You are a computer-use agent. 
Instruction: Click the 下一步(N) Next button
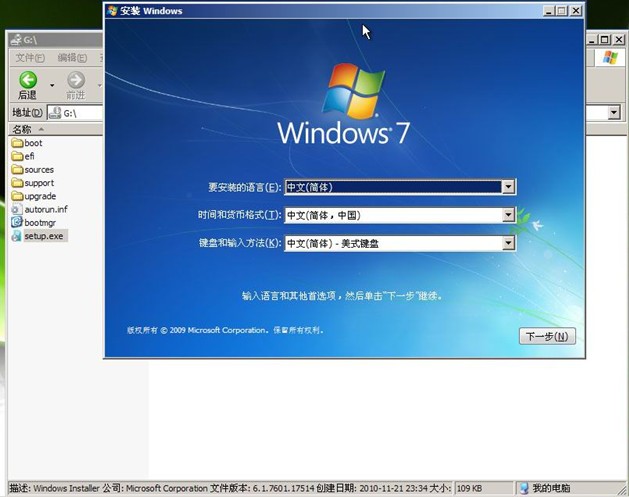coord(547,336)
